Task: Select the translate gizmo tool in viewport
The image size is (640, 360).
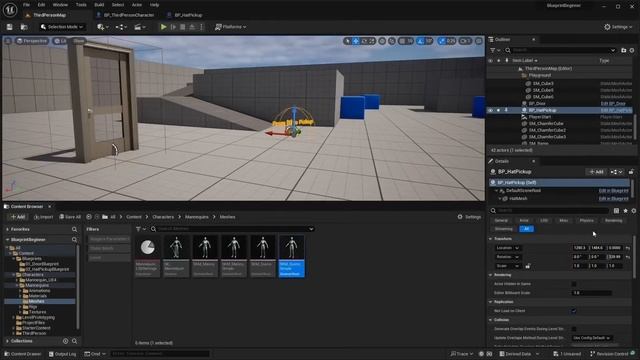Action: pyautogui.click(x=356, y=41)
